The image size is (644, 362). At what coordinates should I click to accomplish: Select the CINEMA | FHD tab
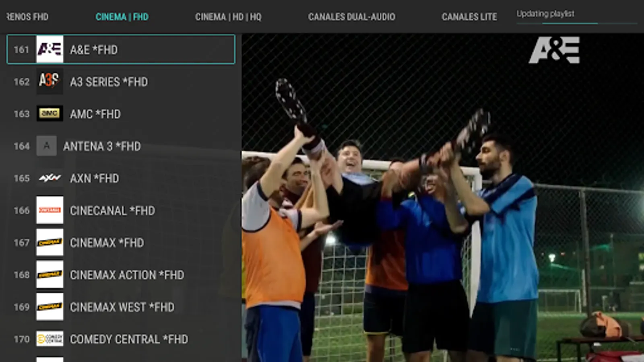point(122,17)
